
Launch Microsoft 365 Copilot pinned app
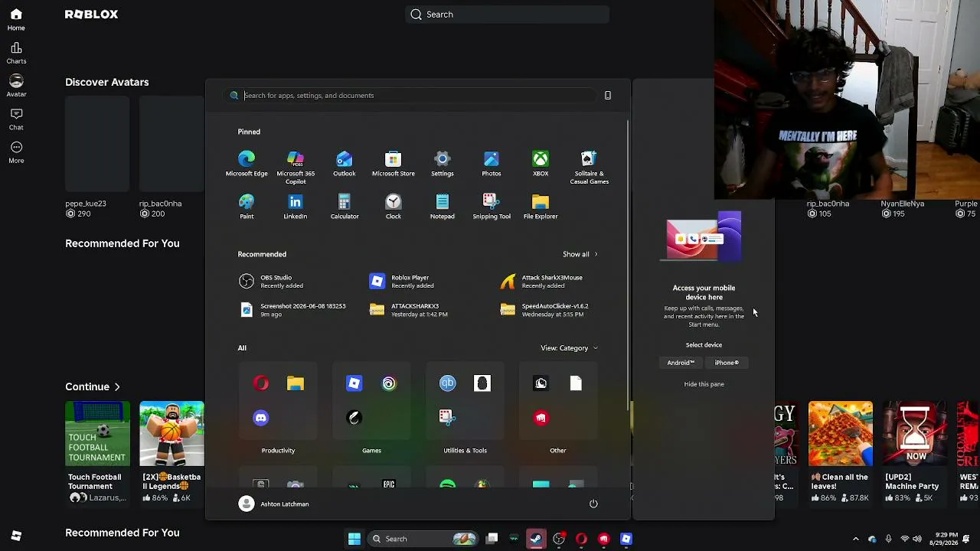pos(296,168)
